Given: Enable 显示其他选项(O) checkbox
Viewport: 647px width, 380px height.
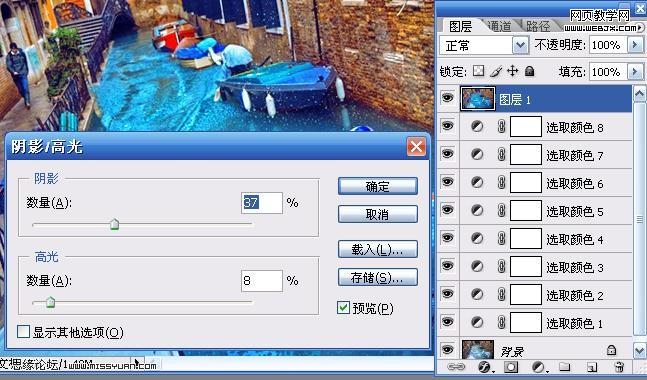Looking at the screenshot, I should (x=24, y=331).
